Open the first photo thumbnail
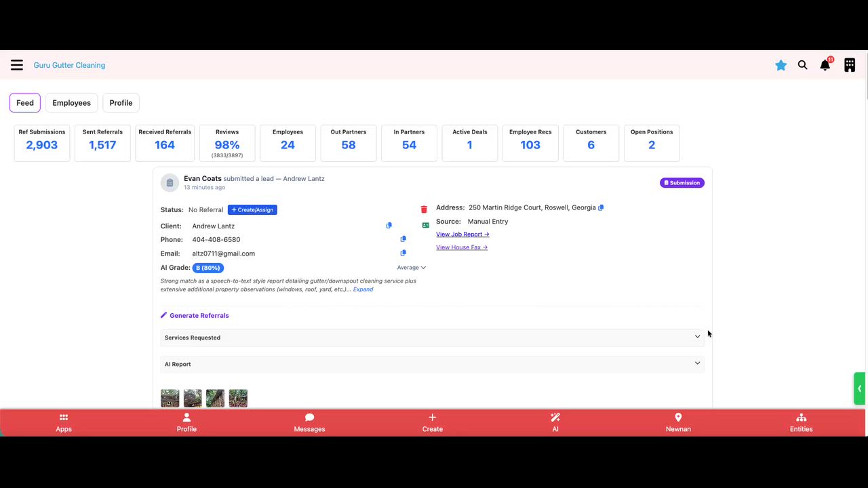The height and width of the screenshot is (488, 868). [x=170, y=399]
